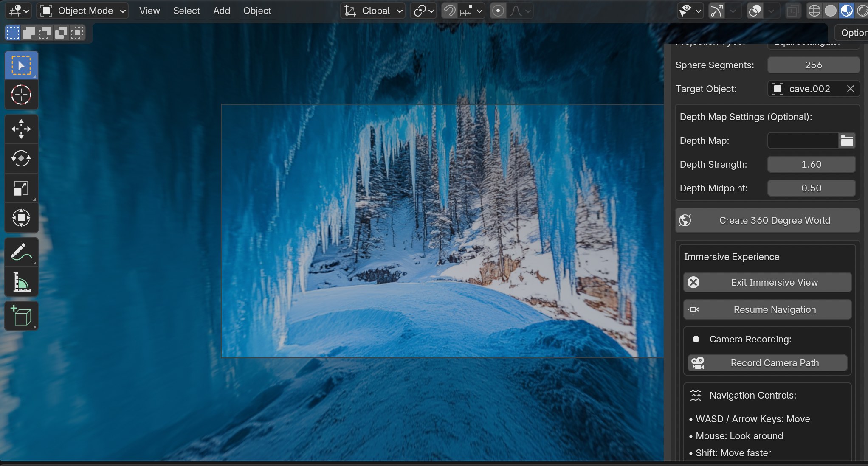Click Create 360 Degree World button
Screen dimensions: 868x466
tap(767, 220)
